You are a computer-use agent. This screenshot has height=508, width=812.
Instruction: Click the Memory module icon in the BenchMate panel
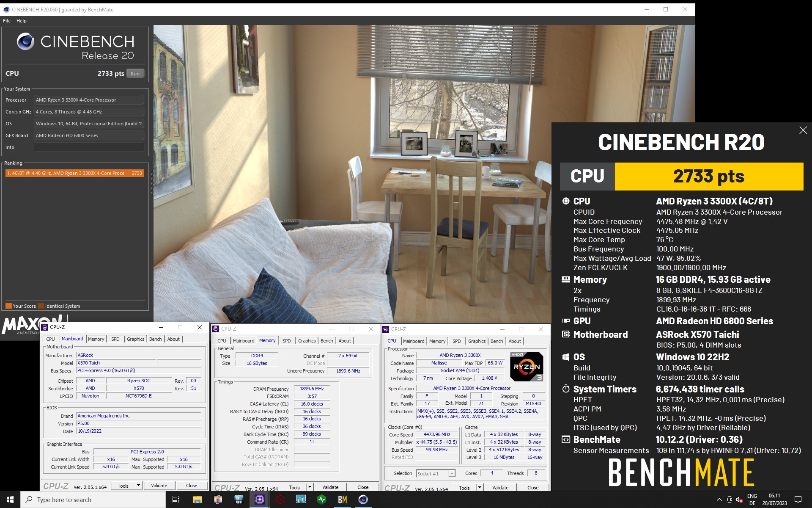click(x=566, y=279)
